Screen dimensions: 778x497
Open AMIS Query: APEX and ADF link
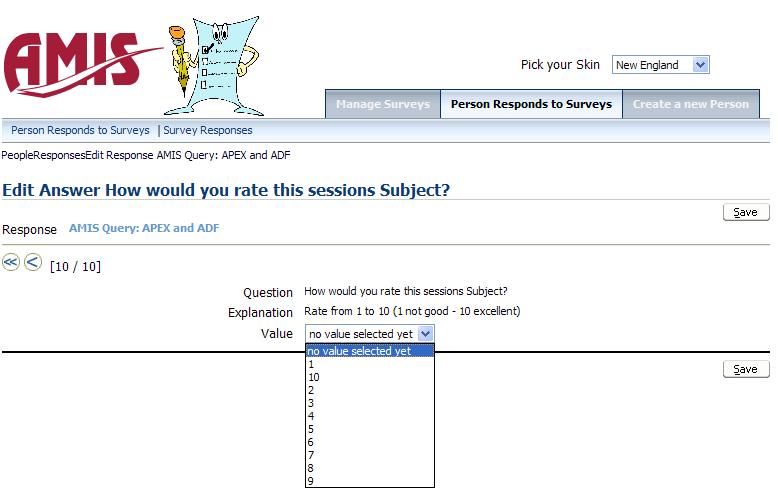tap(144, 228)
